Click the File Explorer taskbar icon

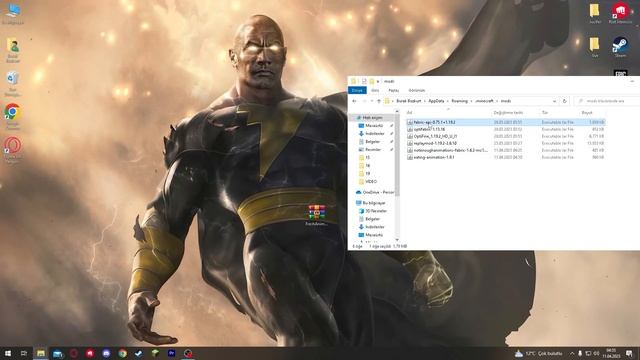click(x=40, y=353)
